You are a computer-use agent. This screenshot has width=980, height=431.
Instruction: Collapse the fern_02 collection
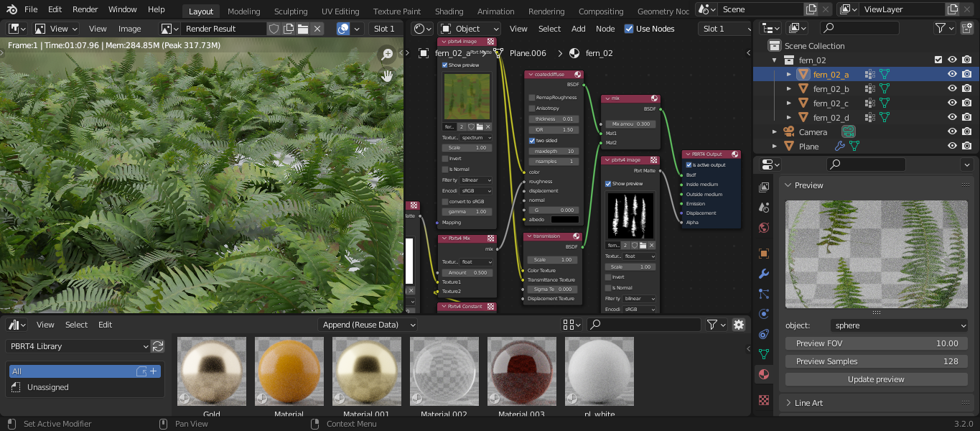(775, 60)
